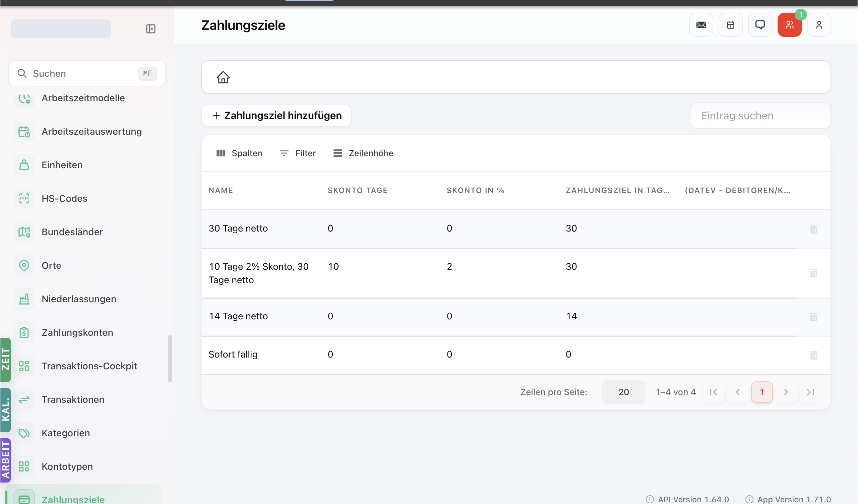
Task: Select page 1 in pagination
Action: pyautogui.click(x=762, y=392)
